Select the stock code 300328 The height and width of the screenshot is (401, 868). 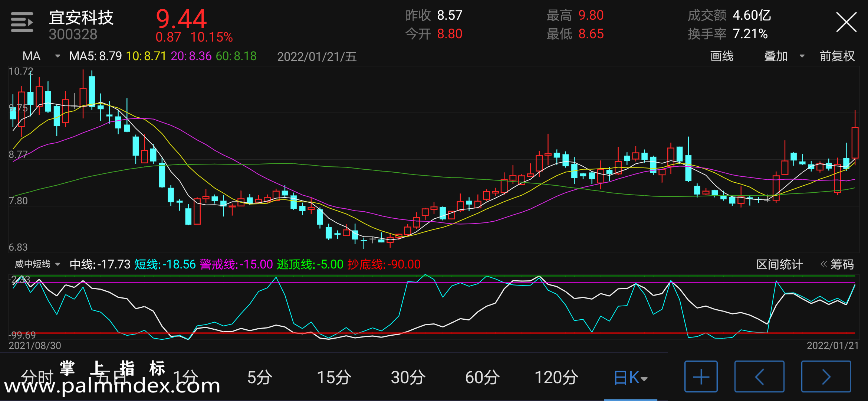pos(73,35)
